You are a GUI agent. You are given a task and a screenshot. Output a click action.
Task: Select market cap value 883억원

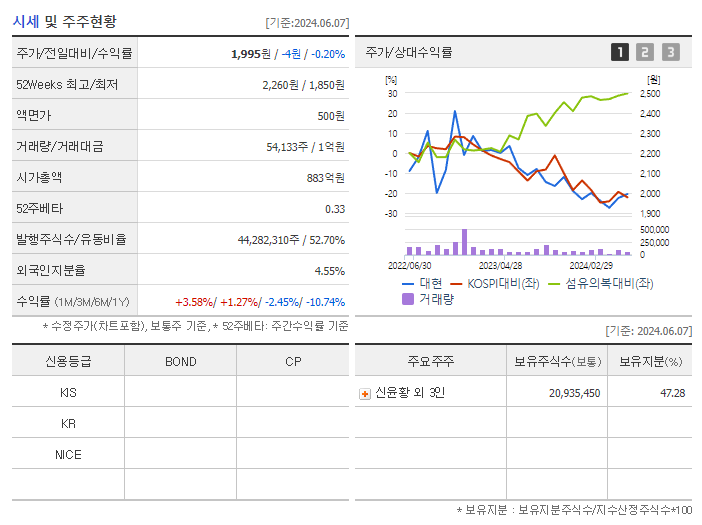pos(326,178)
